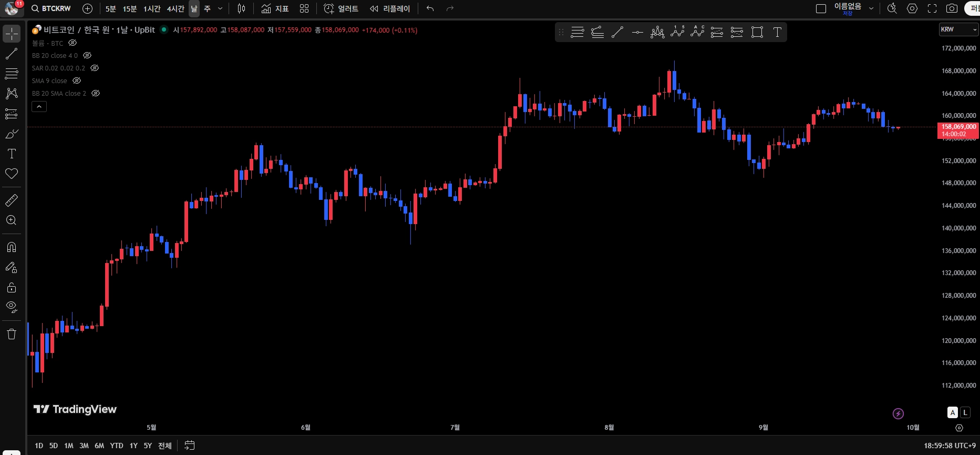Collapse the indicator legend with chevron

pos(39,106)
